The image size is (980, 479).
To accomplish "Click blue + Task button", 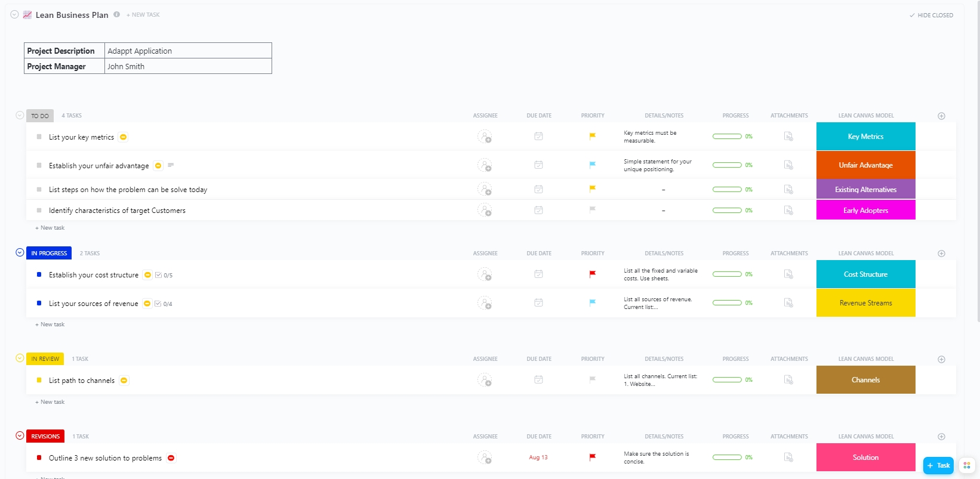I will click(x=938, y=465).
